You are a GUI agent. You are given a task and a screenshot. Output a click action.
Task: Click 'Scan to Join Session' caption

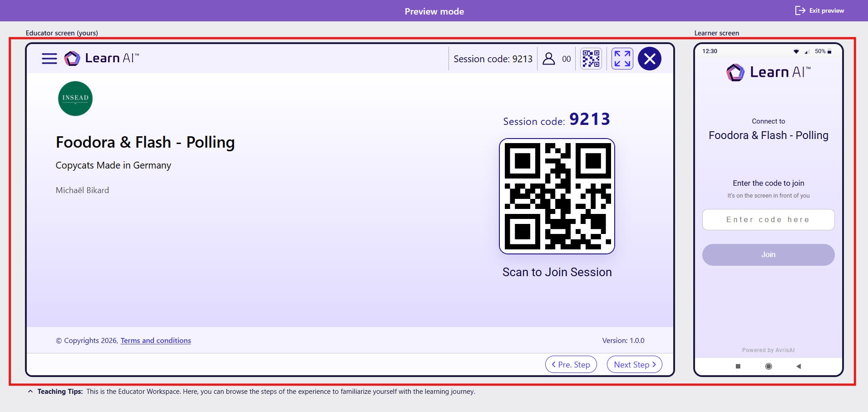pyautogui.click(x=557, y=272)
